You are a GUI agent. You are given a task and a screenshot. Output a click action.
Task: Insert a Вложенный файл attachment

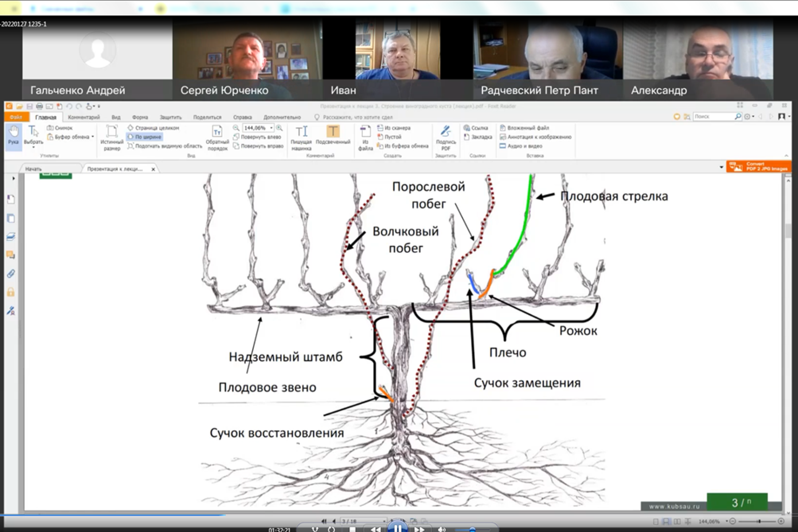(x=524, y=128)
